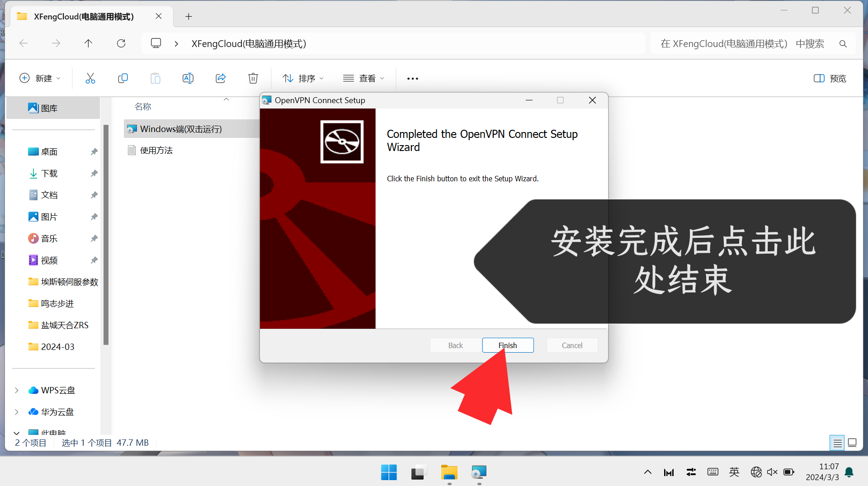
Task: Switch to large thumbnails view icon
Action: pyautogui.click(x=852, y=443)
